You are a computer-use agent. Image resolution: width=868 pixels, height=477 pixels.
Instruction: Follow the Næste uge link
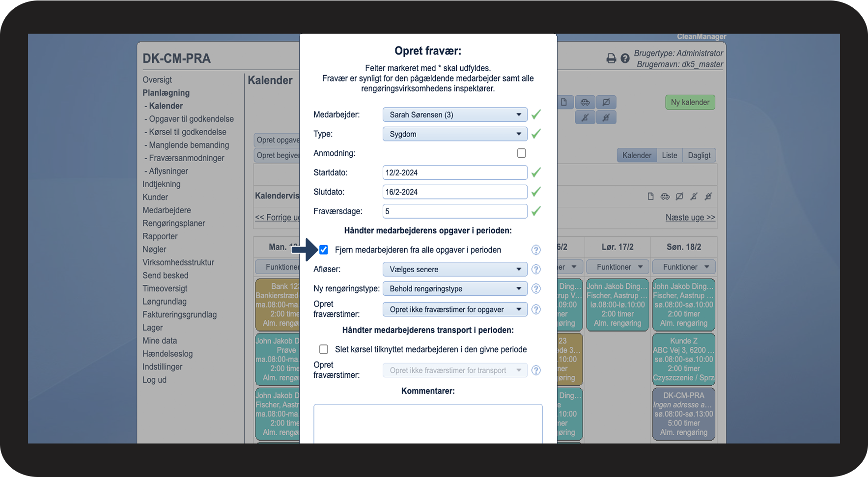690,217
